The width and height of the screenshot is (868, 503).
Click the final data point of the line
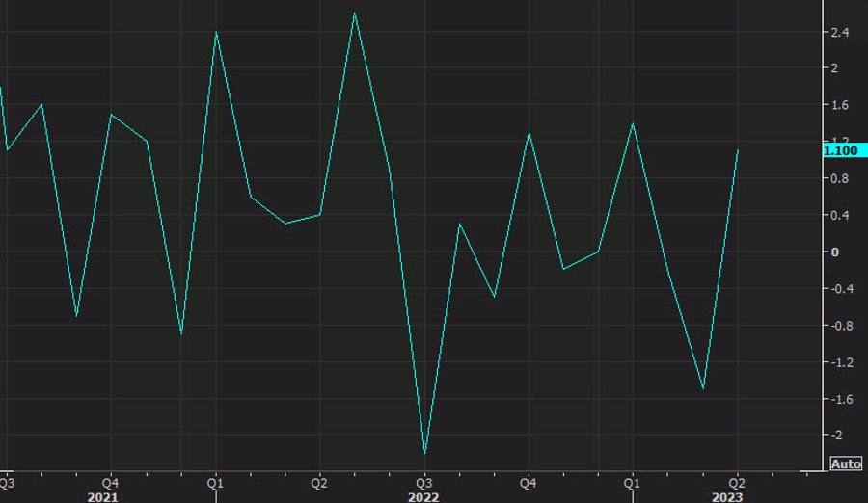(x=738, y=149)
